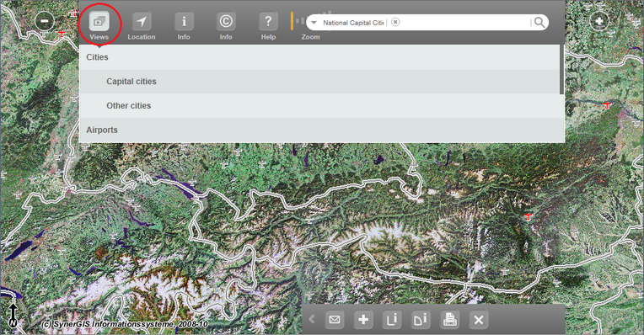Click the north arrow compass

pyautogui.click(x=13, y=315)
